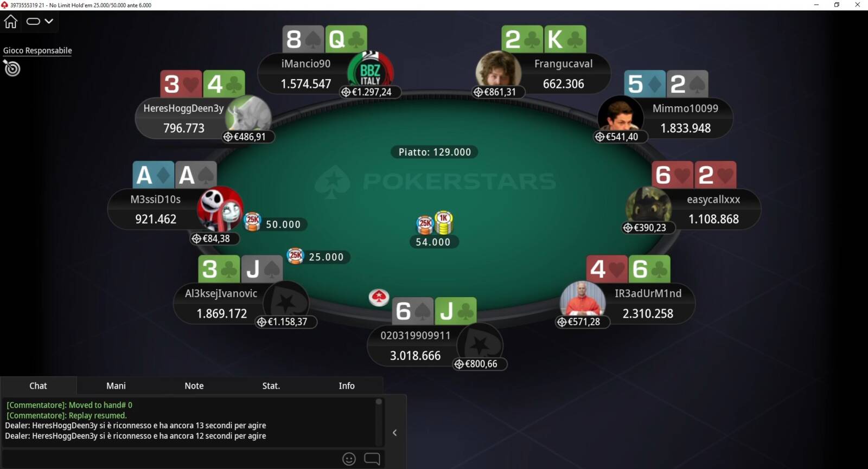Click the responsible gaming target icon

pyautogui.click(x=11, y=68)
